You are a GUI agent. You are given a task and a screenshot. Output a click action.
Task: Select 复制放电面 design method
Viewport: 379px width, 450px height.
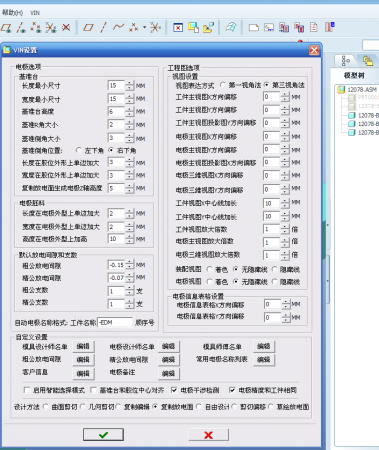pyautogui.click(x=155, y=407)
